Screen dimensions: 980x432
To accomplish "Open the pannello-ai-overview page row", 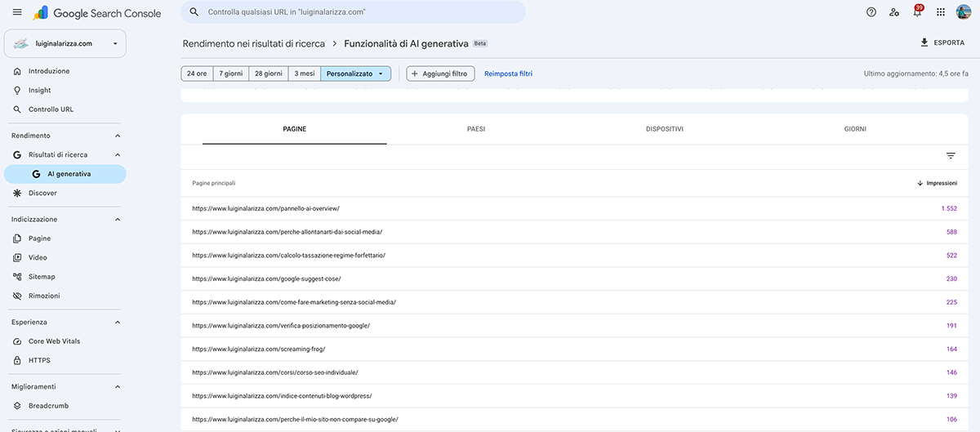I will click(x=574, y=208).
